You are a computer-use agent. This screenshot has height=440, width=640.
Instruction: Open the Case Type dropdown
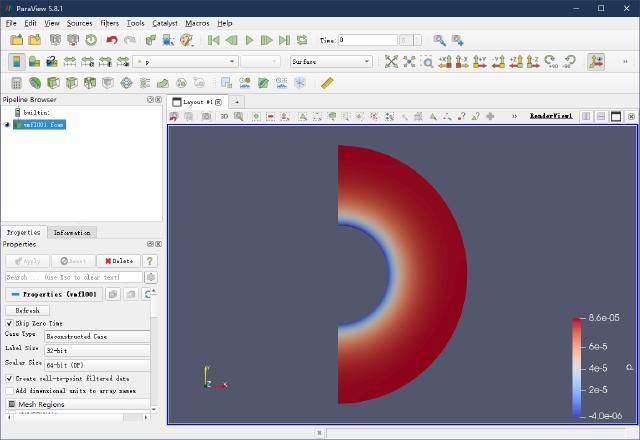pos(97,337)
